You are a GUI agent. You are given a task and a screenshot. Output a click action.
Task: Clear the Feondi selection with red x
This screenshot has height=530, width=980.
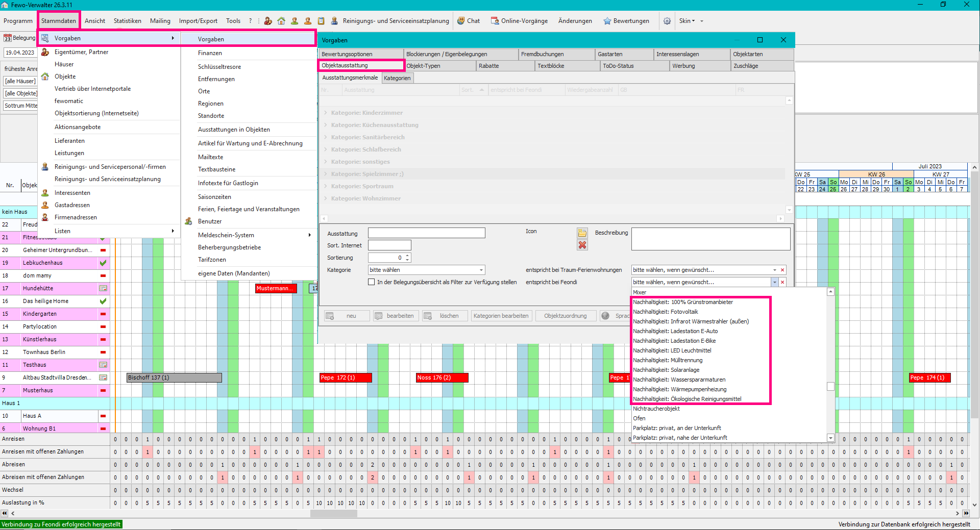tap(782, 282)
